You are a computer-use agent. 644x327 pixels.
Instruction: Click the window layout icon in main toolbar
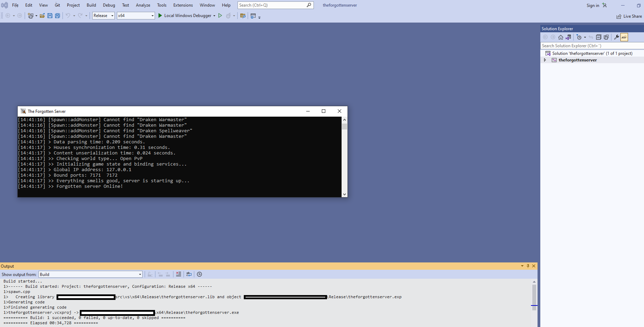[253, 16]
